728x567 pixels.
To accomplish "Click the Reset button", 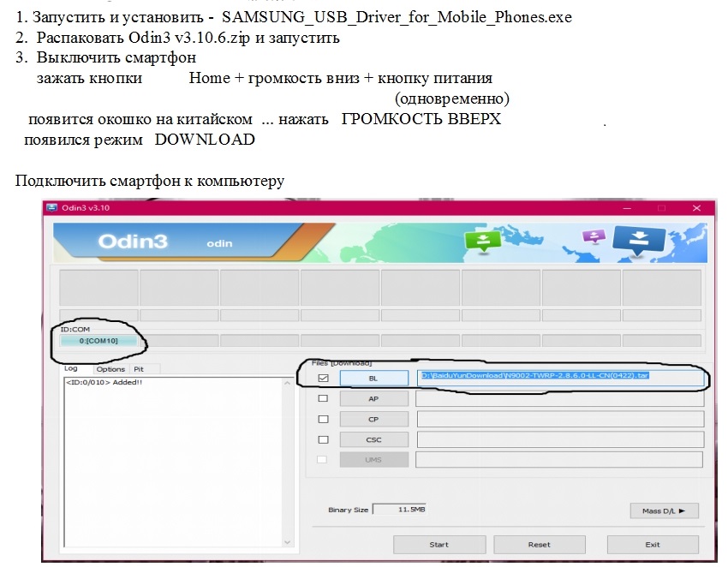I will [x=539, y=544].
